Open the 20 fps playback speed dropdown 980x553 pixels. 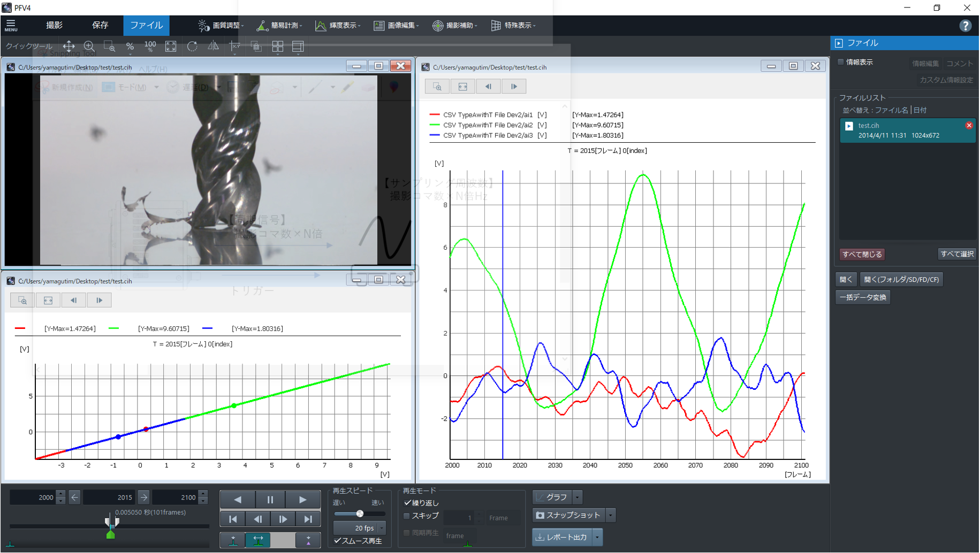coord(359,528)
